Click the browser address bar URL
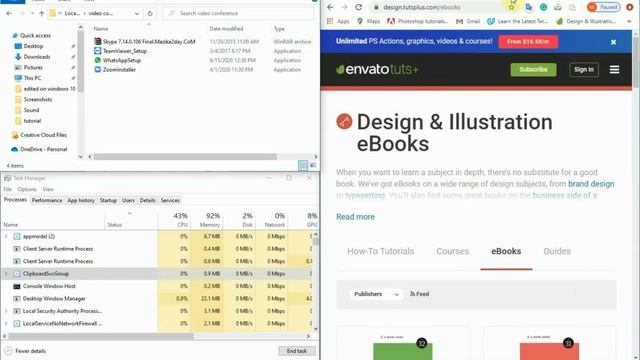 tap(422, 7)
